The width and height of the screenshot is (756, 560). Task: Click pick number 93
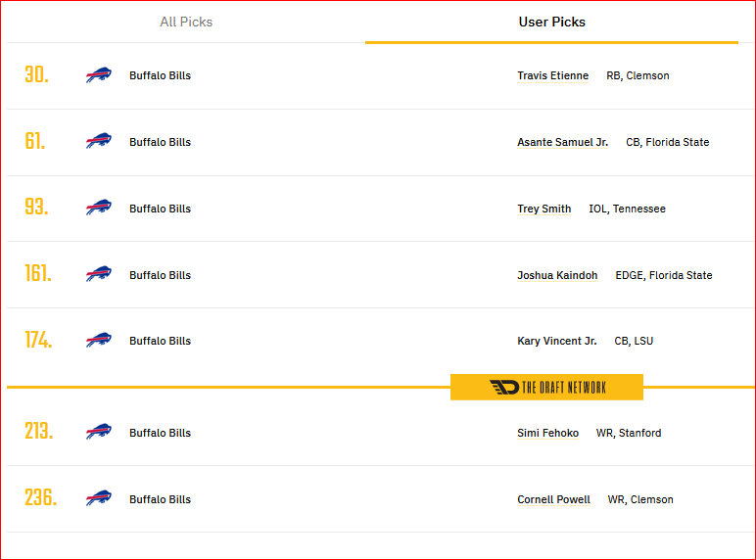[x=36, y=207]
